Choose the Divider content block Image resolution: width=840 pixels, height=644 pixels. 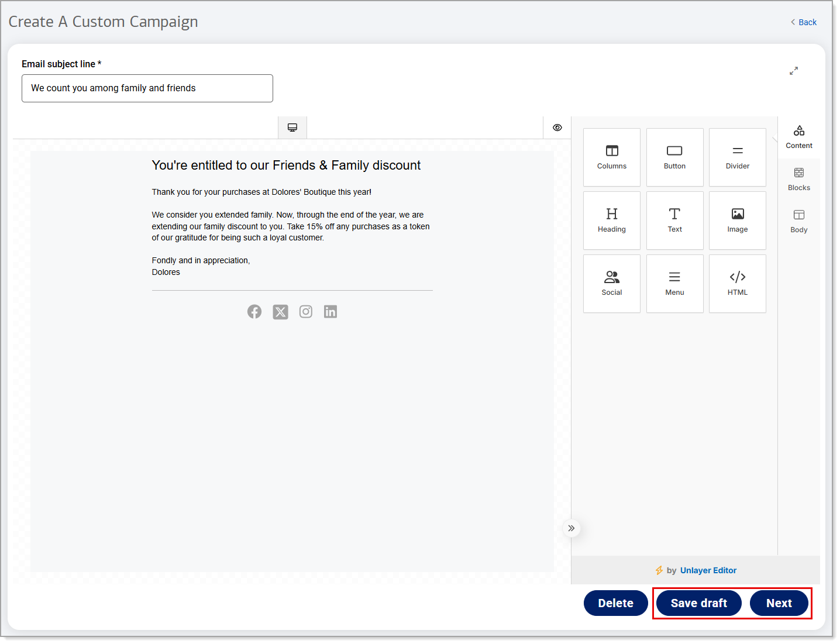click(x=737, y=157)
